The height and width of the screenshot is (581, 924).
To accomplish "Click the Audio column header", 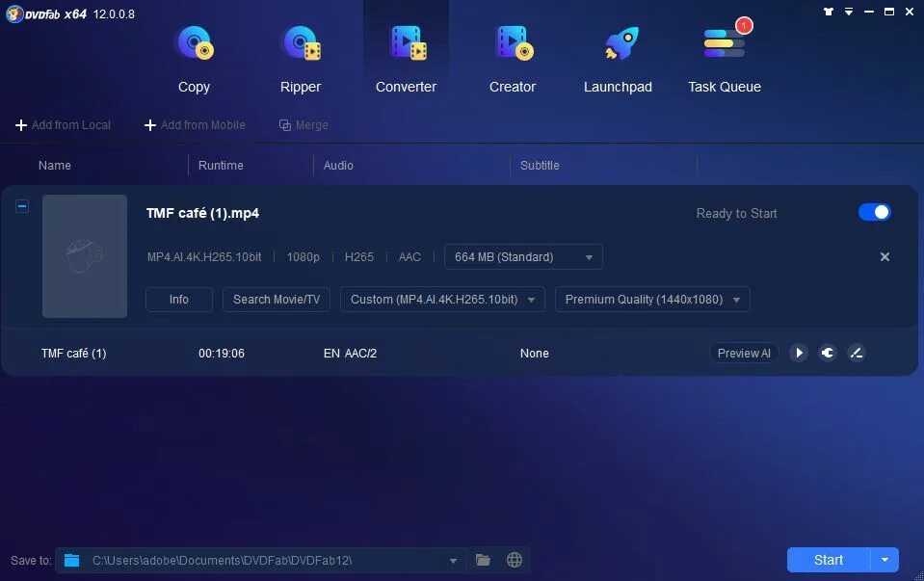I will (x=338, y=166).
